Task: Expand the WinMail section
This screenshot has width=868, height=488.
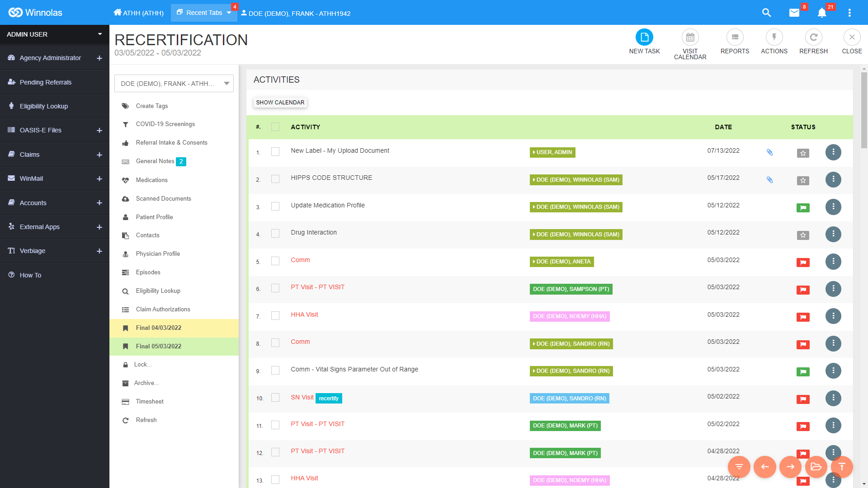Action: pyautogui.click(x=99, y=179)
